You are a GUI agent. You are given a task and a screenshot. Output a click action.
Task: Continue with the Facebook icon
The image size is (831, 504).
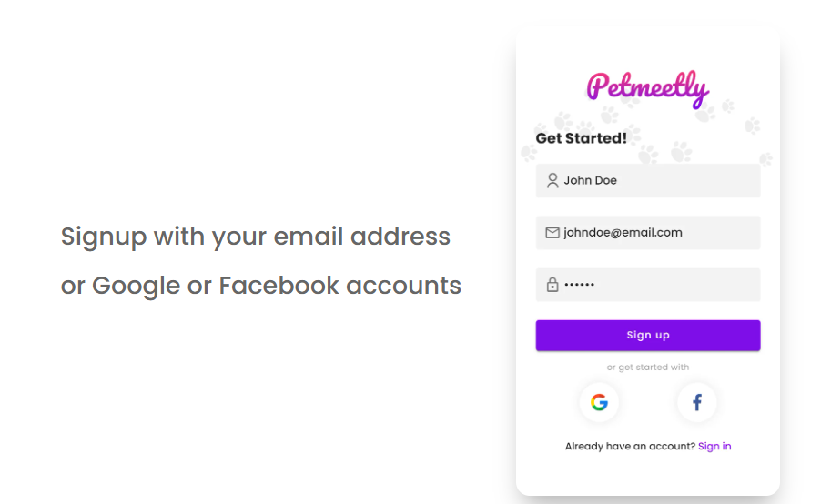click(x=697, y=402)
